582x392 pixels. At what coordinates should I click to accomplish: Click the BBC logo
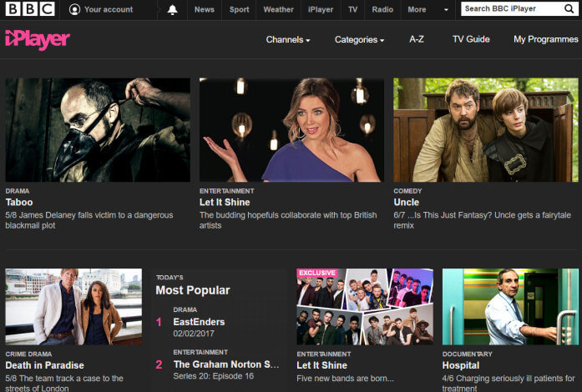coord(30,9)
